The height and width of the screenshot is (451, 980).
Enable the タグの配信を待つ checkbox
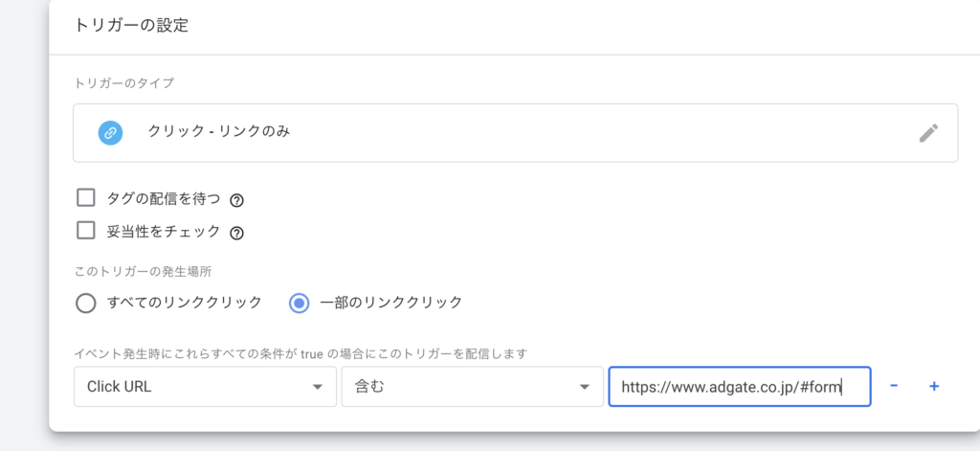click(85, 198)
